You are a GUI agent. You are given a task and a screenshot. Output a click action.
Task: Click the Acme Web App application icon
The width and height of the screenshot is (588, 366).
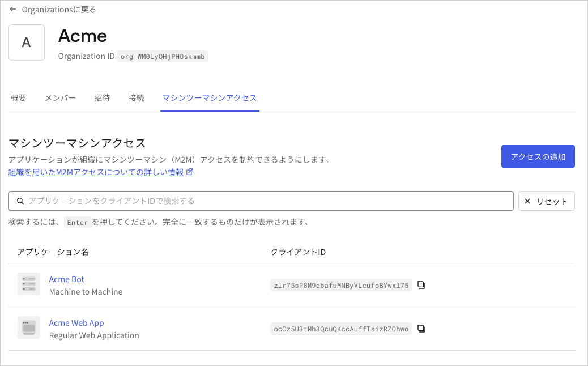point(28,327)
